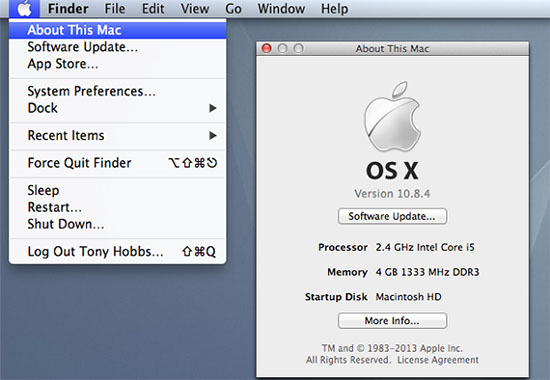Click the TM and © 1983–2013 Apple Inc. text
The image size is (550, 380).
pyautogui.click(x=392, y=348)
